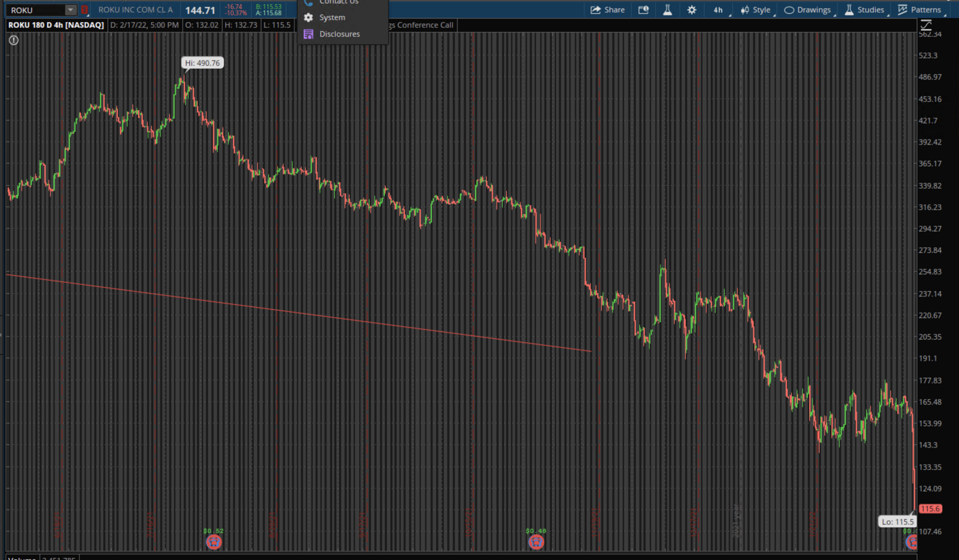Click the B: 115.53 bid value
The height and width of the screenshot is (560, 959).
(268, 7)
